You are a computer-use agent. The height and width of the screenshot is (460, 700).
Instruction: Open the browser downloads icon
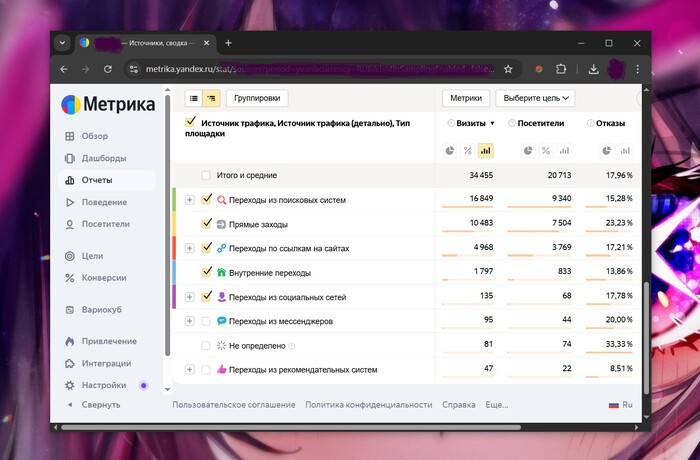(594, 69)
